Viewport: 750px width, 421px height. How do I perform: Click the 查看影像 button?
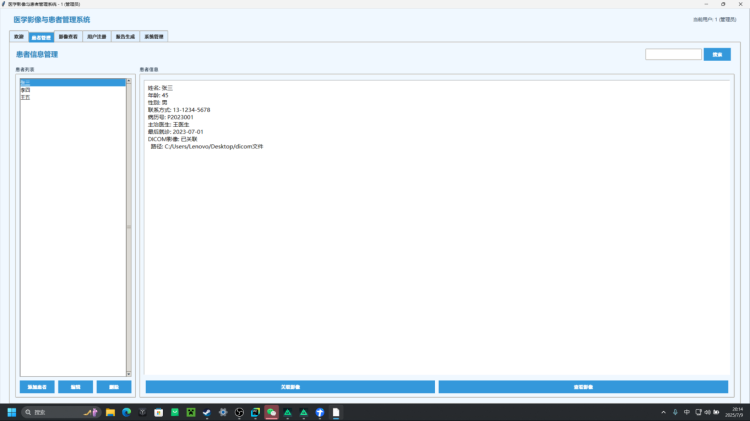tap(583, 387)
